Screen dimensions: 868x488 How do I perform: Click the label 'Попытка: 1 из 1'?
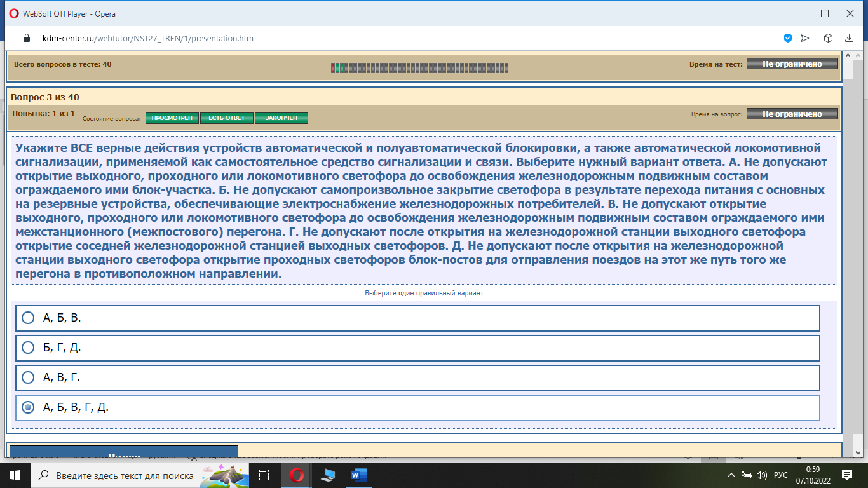click(x=44, y=114)
